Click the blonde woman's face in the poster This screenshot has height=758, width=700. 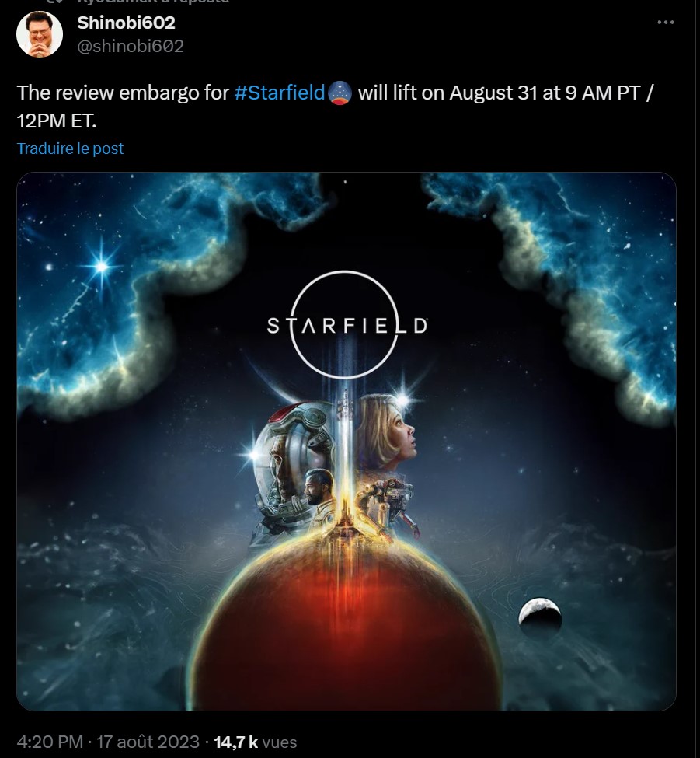click(x=397, y=433)
